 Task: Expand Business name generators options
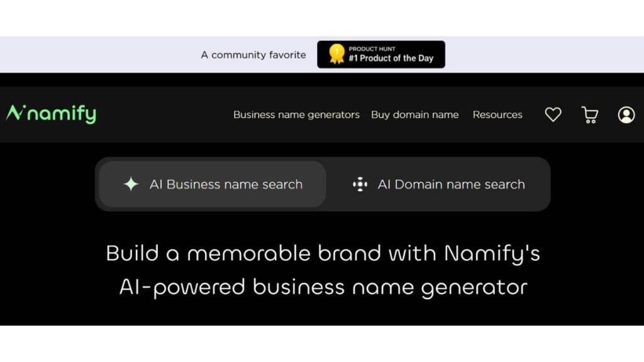pyautogui.click(x=296, y=114)
